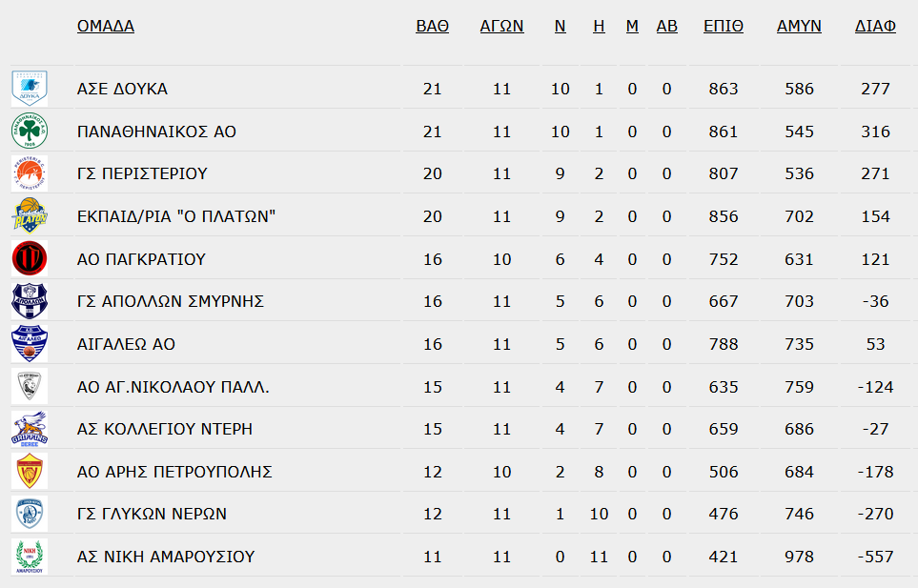Viewport: 918px width, 588px height.
Task: Click the ΑΒ column header
Action: tap(667, 27)
